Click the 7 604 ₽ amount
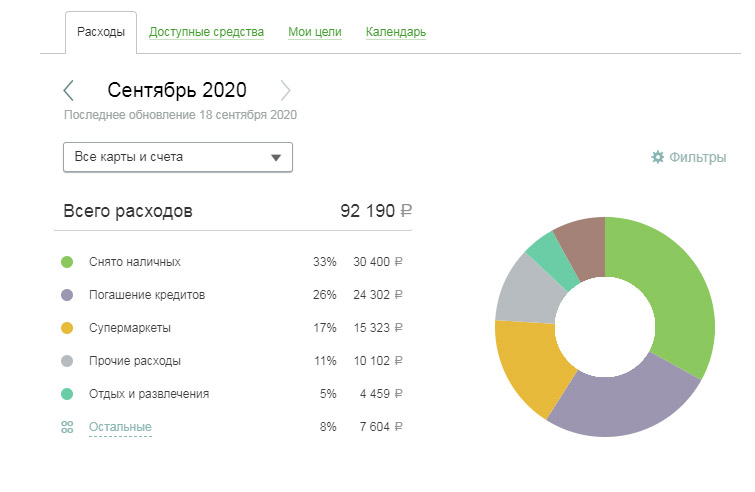755x492 pixels. (381, 427)
